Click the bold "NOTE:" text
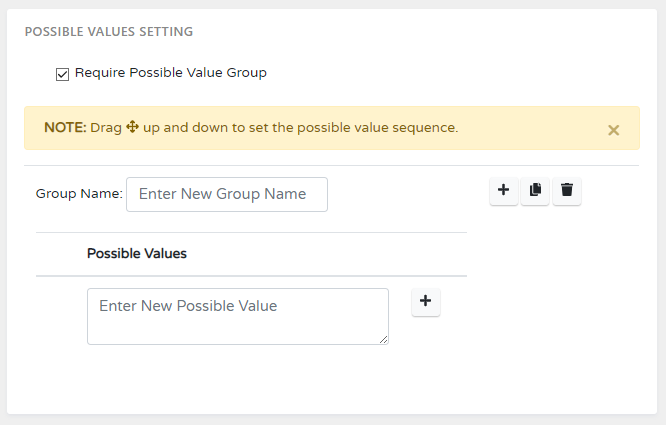Viewport: 666px width, 425px height. (65, 128)
